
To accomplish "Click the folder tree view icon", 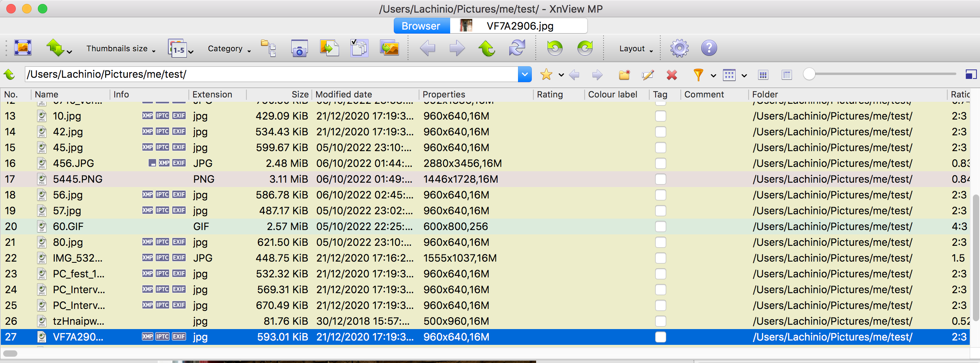I will pyautogui.click(x=268, y=48).
